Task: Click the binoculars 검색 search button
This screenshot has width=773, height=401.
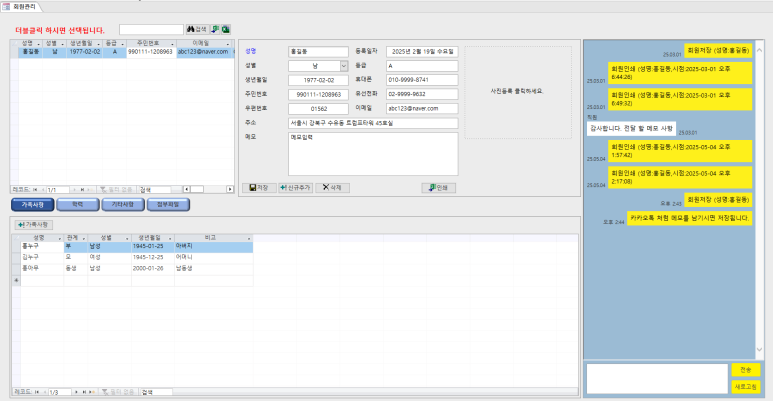Action: click(x=197, y=30)
